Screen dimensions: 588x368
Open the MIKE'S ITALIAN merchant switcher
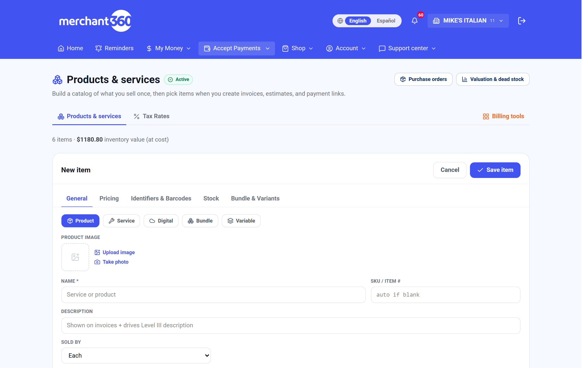tap(468, 21)
